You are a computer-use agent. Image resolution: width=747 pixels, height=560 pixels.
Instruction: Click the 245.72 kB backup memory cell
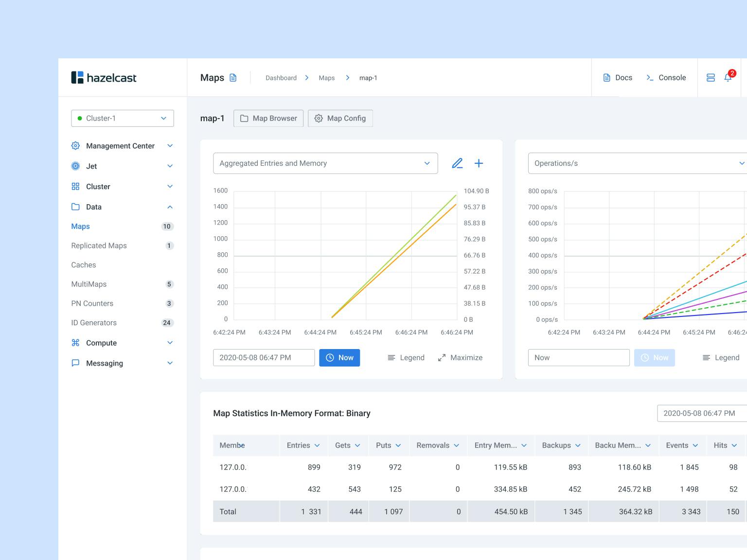pyautogui.click(x=635, y=489)
